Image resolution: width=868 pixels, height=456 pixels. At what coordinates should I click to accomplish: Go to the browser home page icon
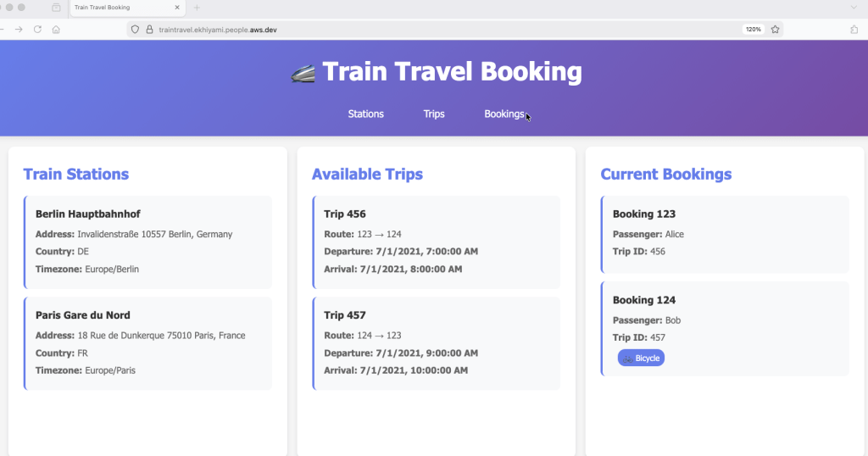(x=56, y=29)
